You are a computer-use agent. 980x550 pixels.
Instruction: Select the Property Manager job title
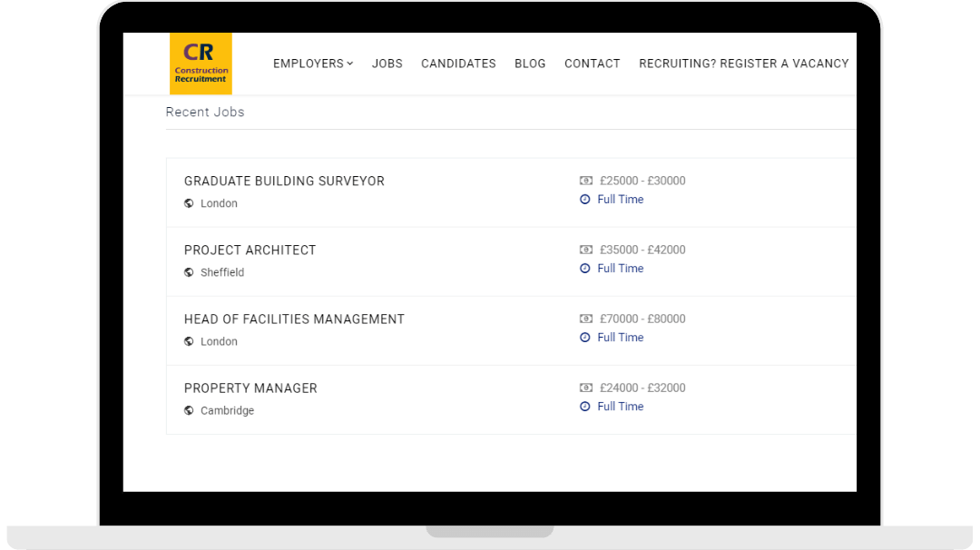250,388
